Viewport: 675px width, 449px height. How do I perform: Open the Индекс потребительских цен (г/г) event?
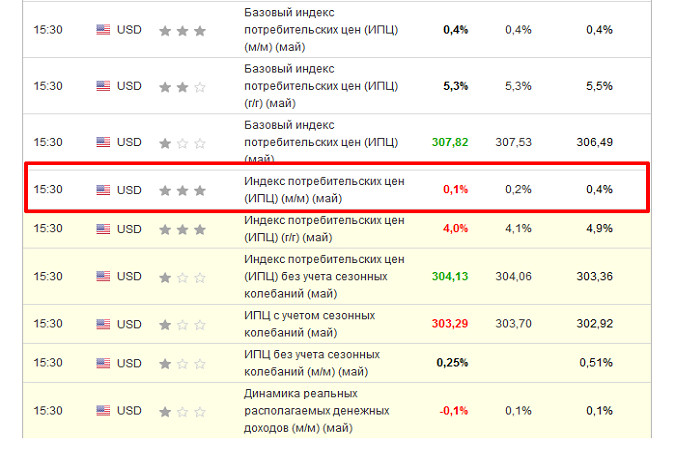click(x=324, y=228)
